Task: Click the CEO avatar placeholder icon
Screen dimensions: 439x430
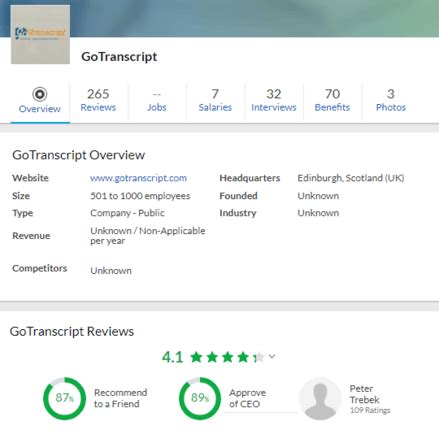Action: 320,399
